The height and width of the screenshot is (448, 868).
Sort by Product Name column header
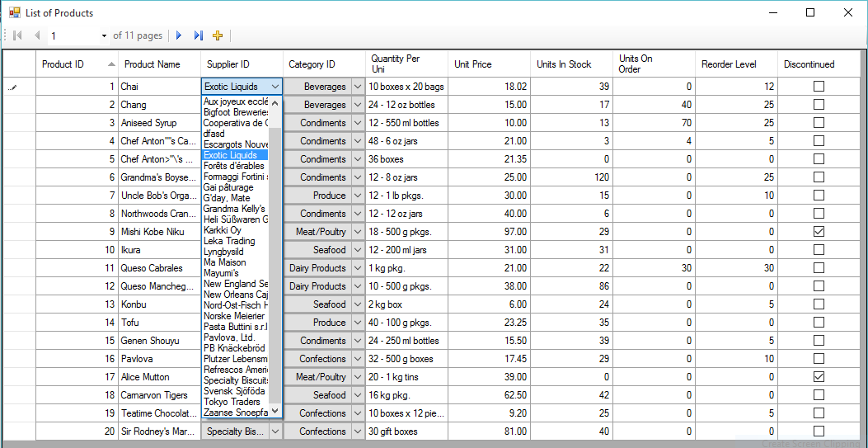(x=159, y=64)
